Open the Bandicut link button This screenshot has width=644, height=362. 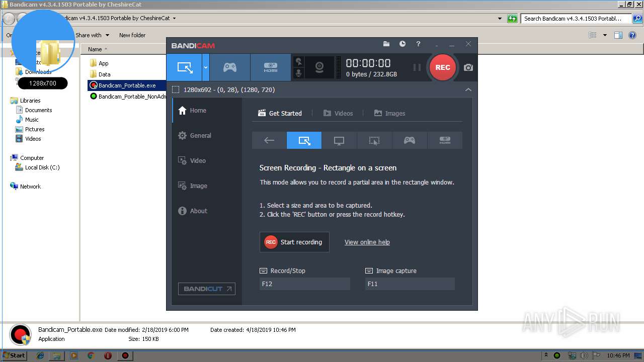coord(207,289)
